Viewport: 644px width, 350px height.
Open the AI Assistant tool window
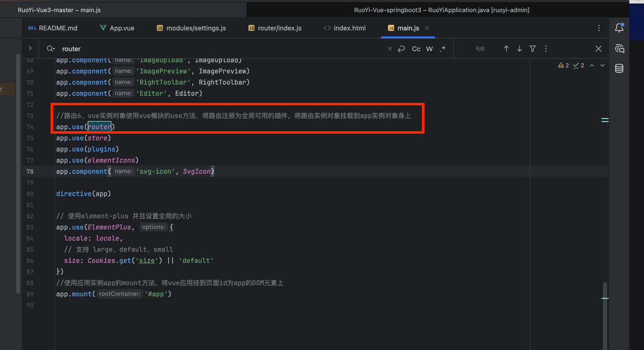[x=619, y=49]
